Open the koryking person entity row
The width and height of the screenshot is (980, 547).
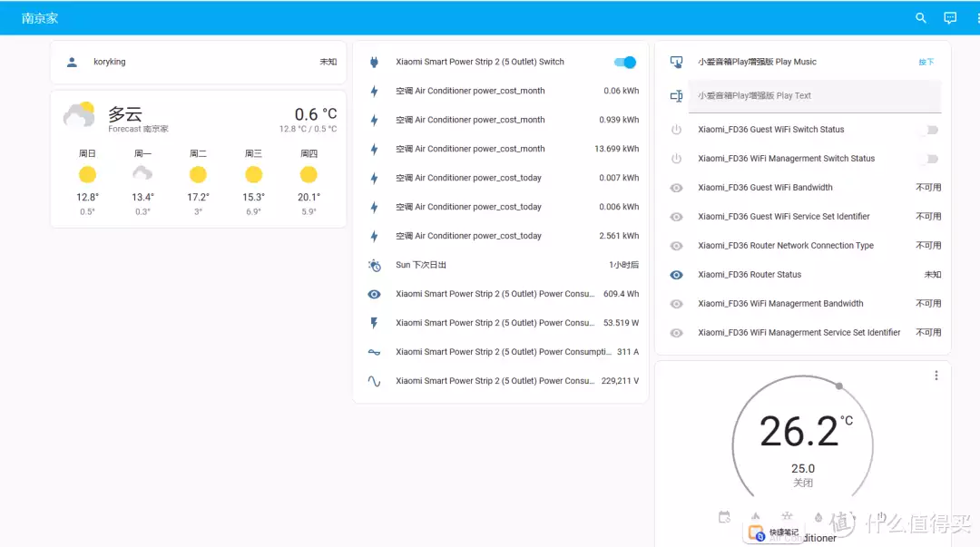click(x=198, y=63)
